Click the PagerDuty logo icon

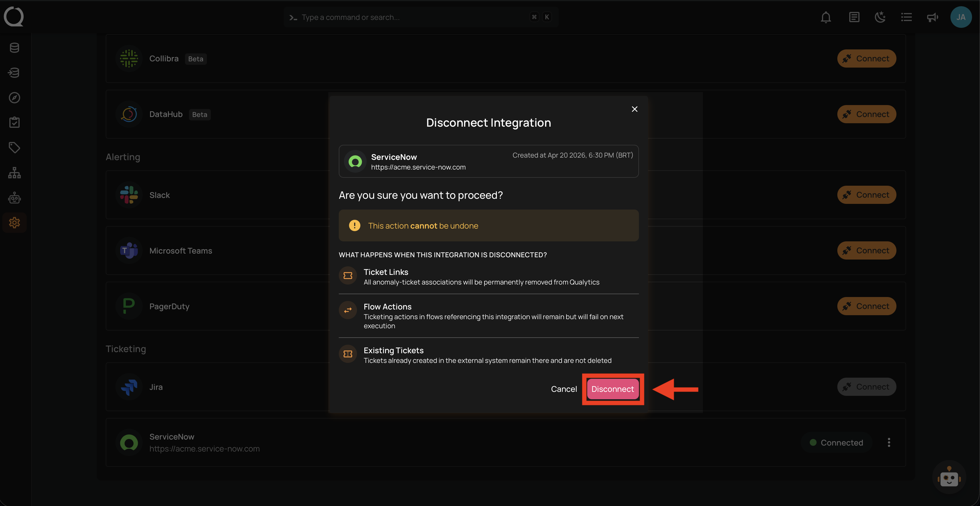pyautogui.click(x=129, y=306)
